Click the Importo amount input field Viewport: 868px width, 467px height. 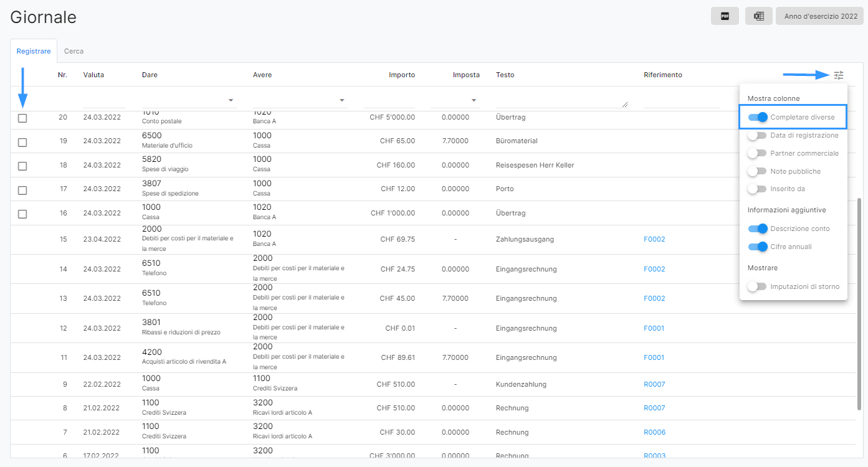tap(389, 100)
